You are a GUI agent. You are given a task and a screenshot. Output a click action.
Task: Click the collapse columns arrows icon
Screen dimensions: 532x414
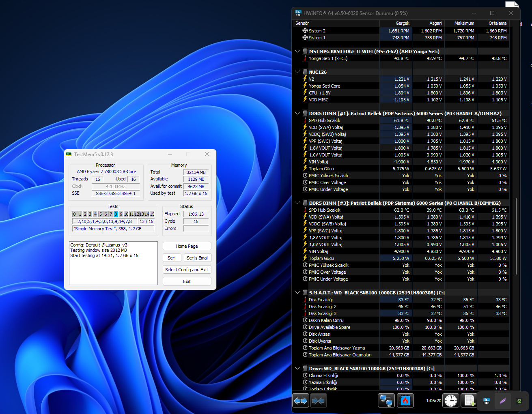(319, 401)
